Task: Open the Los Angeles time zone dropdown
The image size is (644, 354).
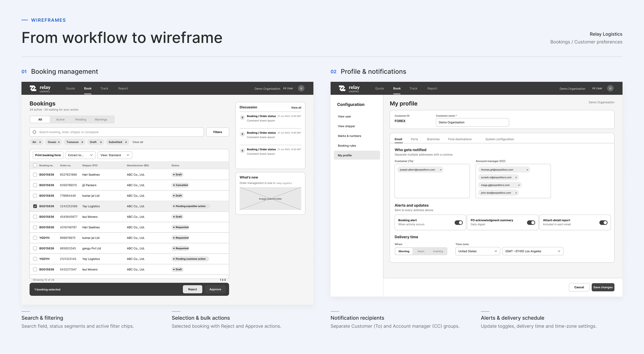Action: pyautogui.click(x=533, y=251)
